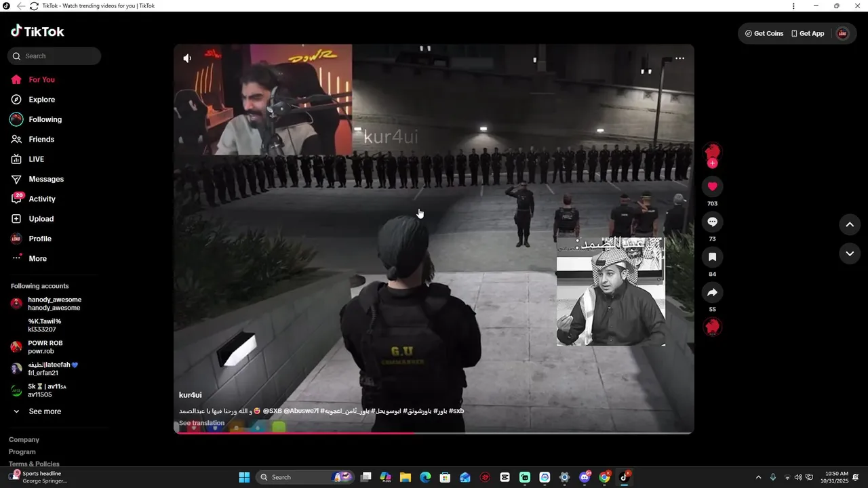Screen dimensions: 868x488
Task: Open frl_erfan21 following account
Action: [x=53, y=369]
